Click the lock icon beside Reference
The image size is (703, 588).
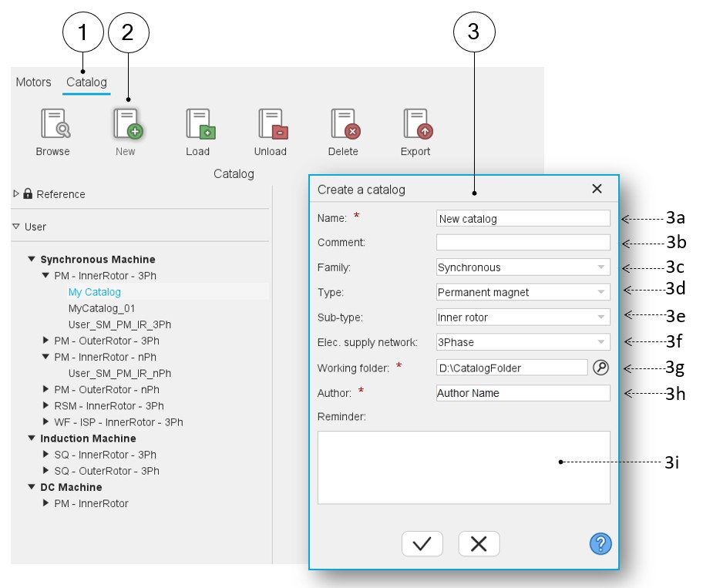pyautogui.click(x=28, y=193)
